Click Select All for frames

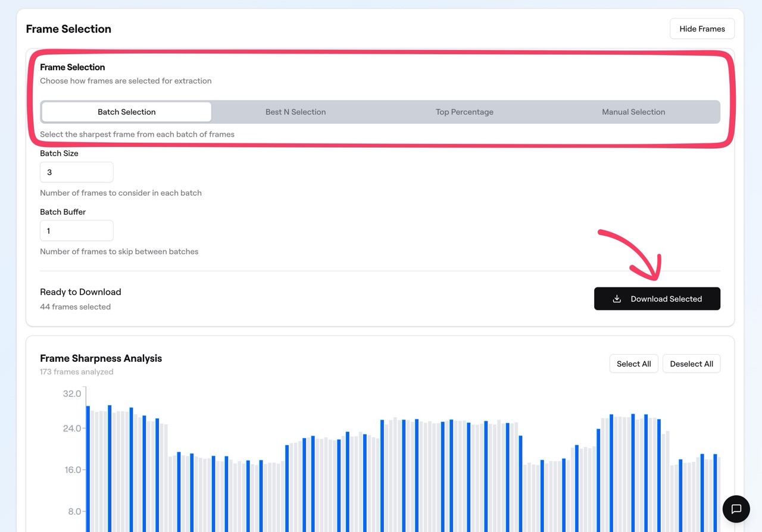pyautogui.click(x=633, y=364)
